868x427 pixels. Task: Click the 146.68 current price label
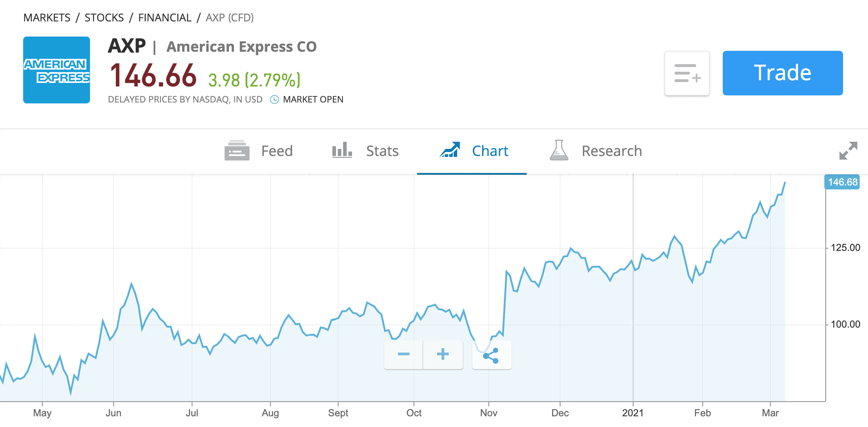842,182
